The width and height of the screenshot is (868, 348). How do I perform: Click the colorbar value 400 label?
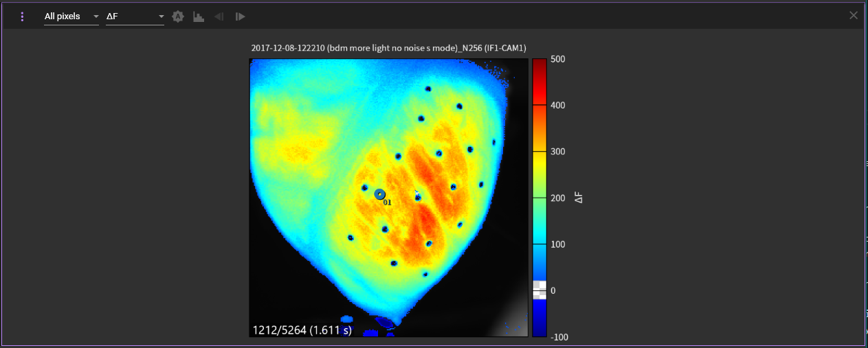click(557, 105)
